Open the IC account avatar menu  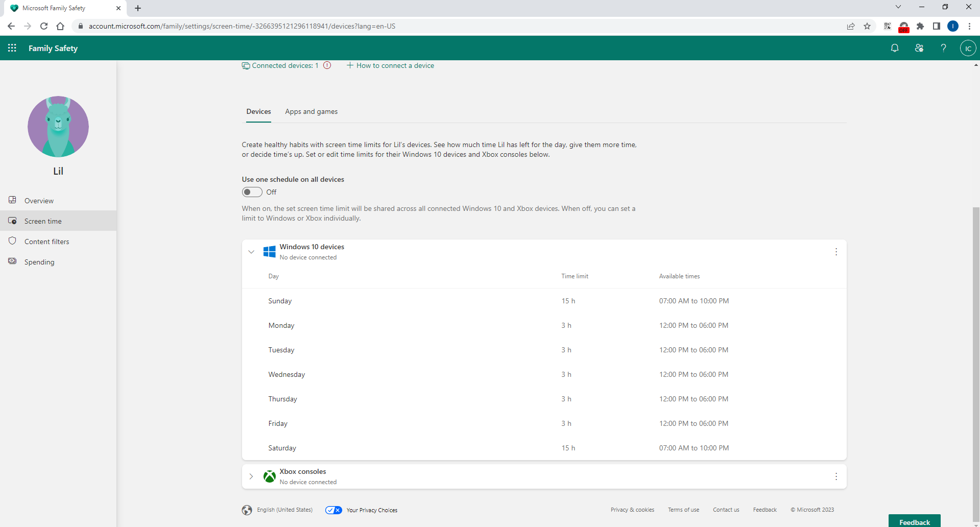(x=968, y=48)
